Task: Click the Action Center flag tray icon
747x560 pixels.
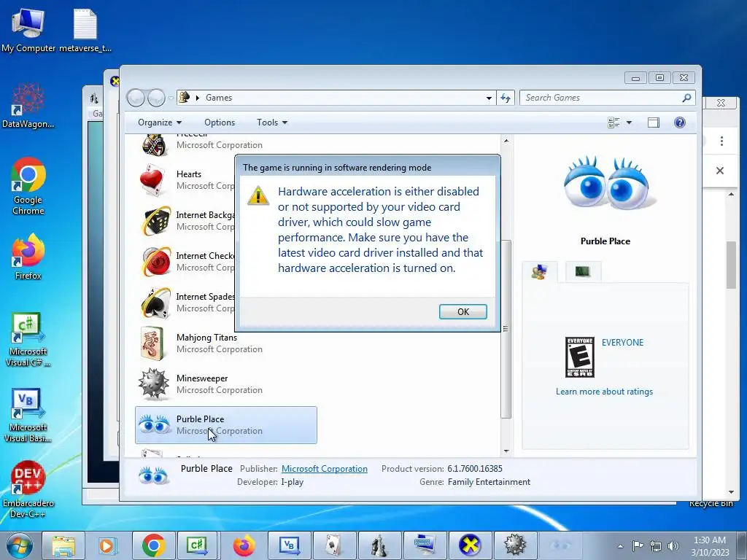Action: [x=638, y=546]
